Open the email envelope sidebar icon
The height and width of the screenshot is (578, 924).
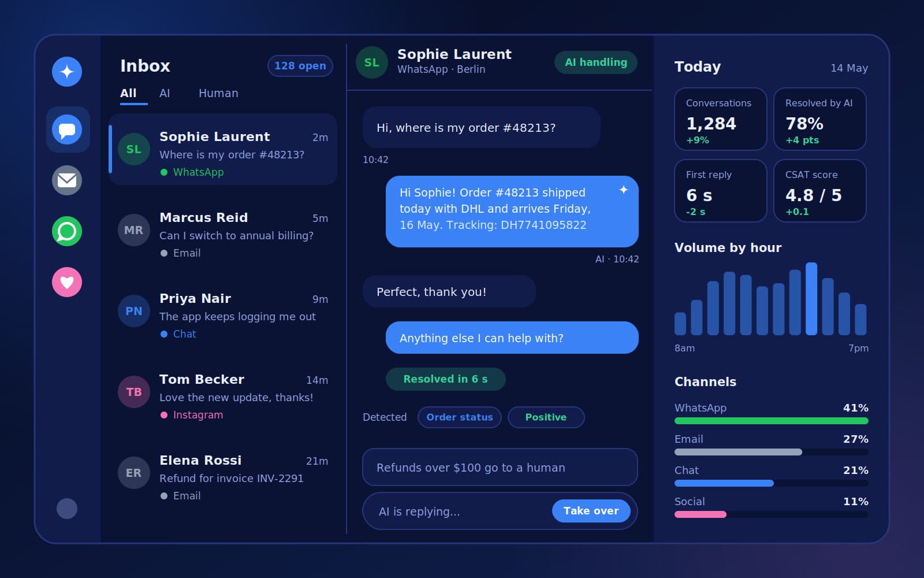[67, 180]
